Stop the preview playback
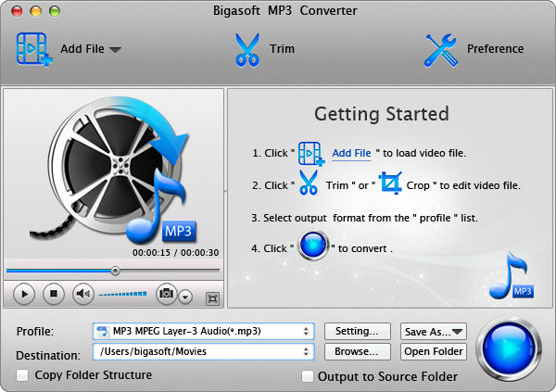Screen dimensions: 556x392 click(53, 295)
